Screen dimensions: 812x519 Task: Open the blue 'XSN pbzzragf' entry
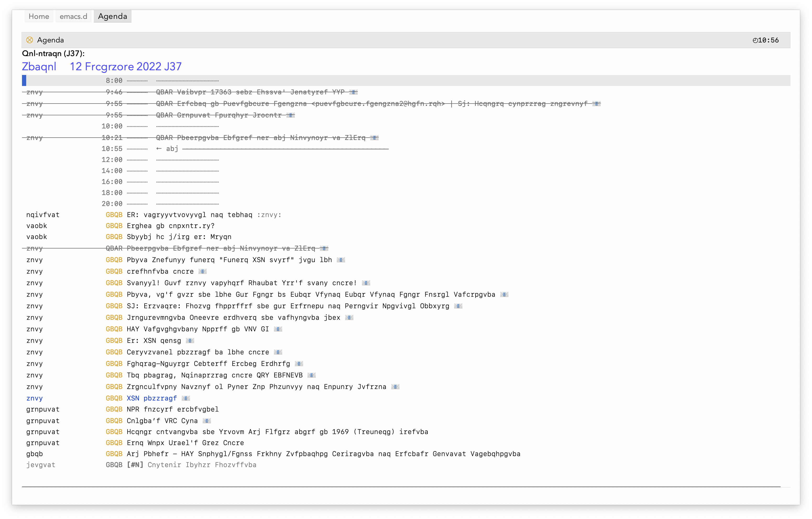(x=152, y=398)
